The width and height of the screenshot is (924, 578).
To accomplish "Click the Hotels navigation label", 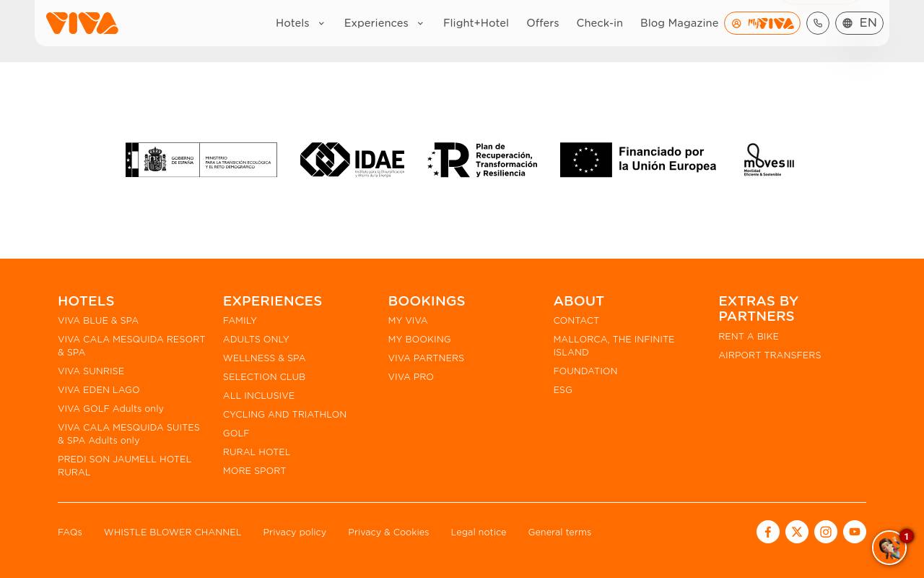I will tap(292, 23).
